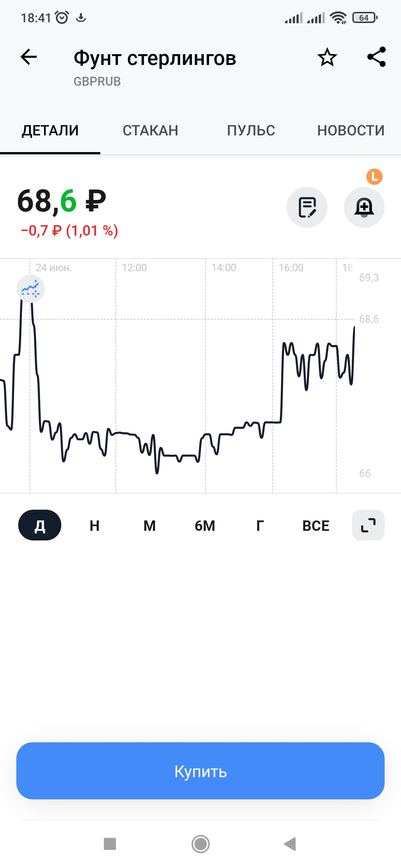Add GBPRUB to favorites with star

(327, 57)
